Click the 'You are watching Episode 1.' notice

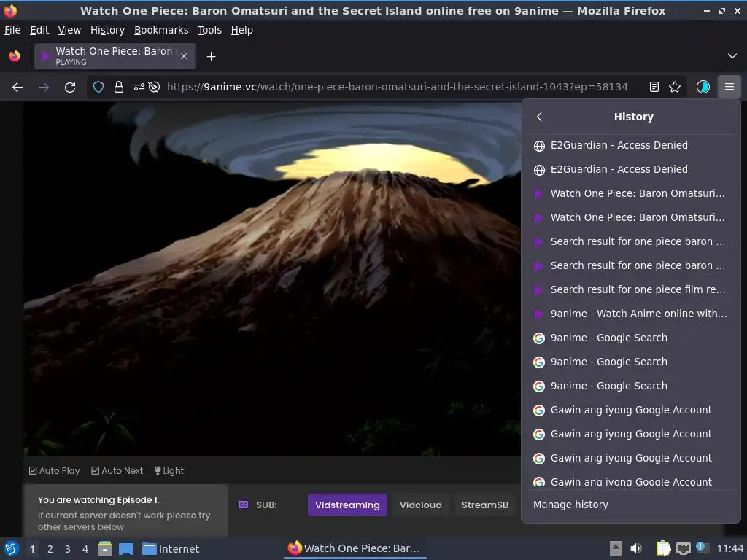coord(98,500)
